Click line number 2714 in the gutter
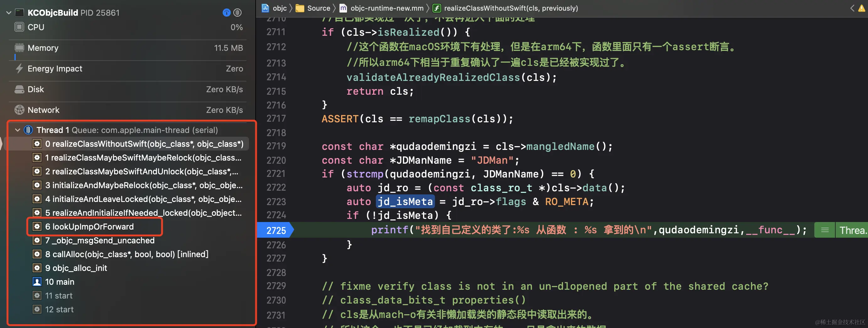This screenshot has height=328, width=868. point(276,77)
